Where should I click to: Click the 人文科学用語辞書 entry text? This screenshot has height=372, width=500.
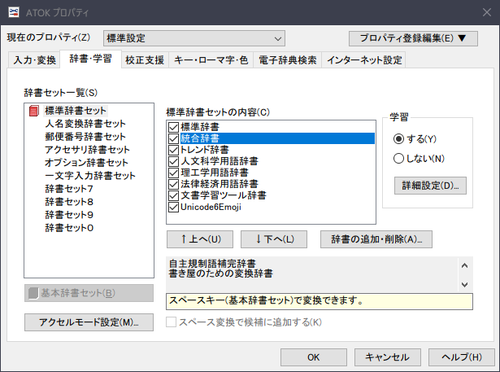[219, 161]
